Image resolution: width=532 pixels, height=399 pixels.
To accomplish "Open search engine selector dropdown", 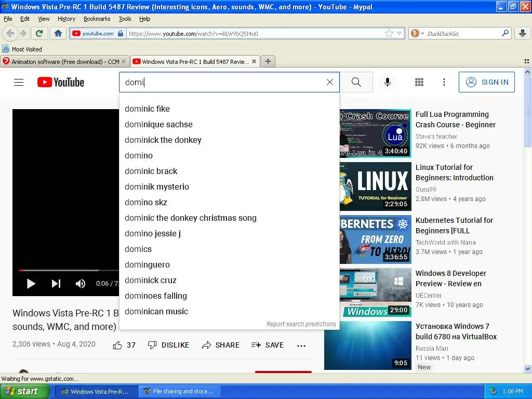I will (417, 33).
